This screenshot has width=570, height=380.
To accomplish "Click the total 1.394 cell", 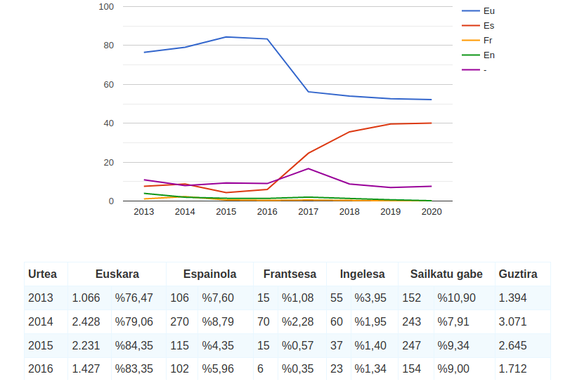I will pos(522,298).
